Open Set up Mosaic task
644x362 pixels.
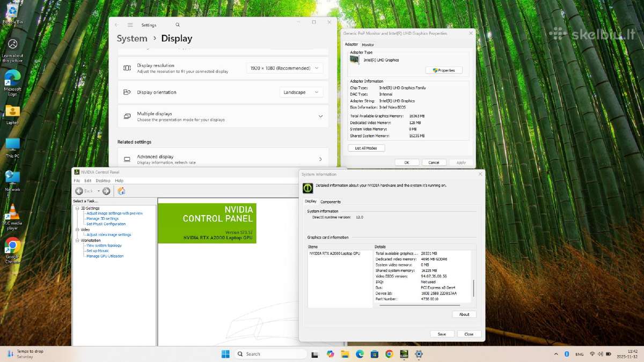[98, 251]
